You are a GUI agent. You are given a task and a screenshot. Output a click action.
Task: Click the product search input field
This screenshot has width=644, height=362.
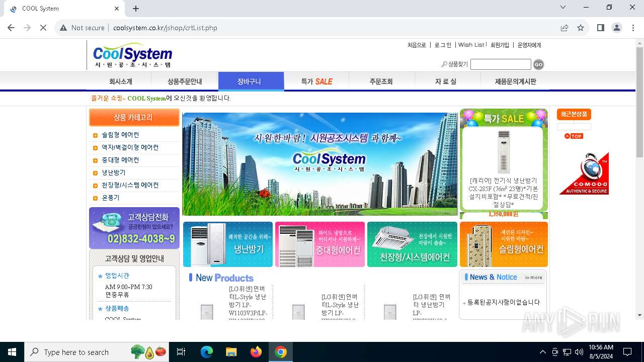point(501,64)
